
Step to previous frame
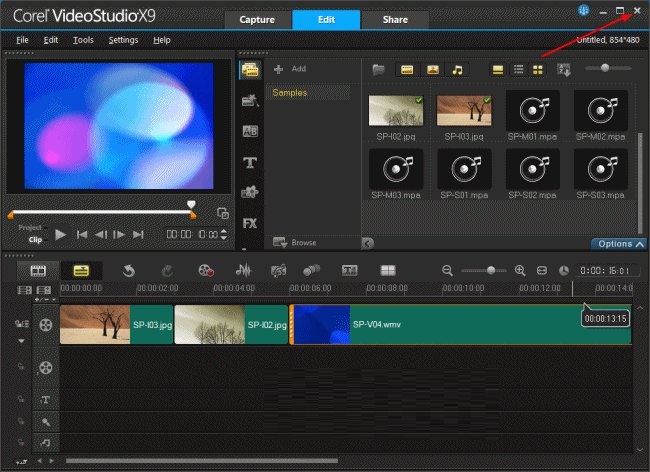coord(101,235)
